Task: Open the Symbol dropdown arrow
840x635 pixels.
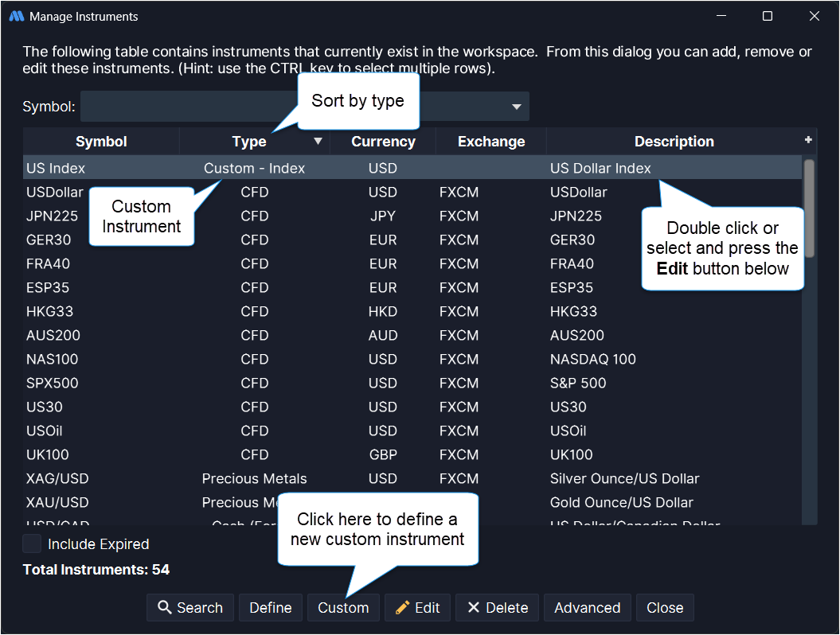Action: 516,107
